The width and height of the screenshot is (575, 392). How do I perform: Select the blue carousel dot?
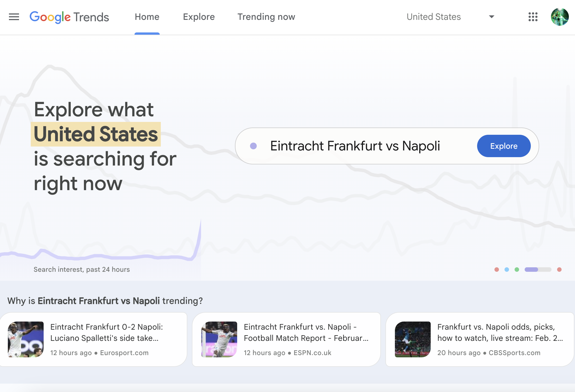click(x=507, y=270)
